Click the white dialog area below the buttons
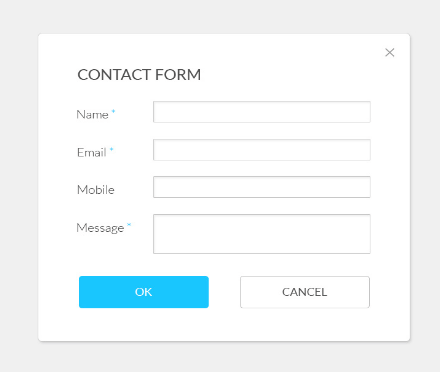 click(224, 325)
